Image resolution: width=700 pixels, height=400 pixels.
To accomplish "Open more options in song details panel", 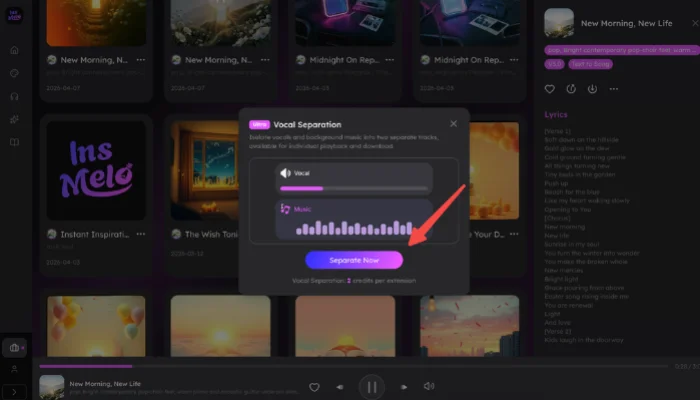I will [613, 88].
